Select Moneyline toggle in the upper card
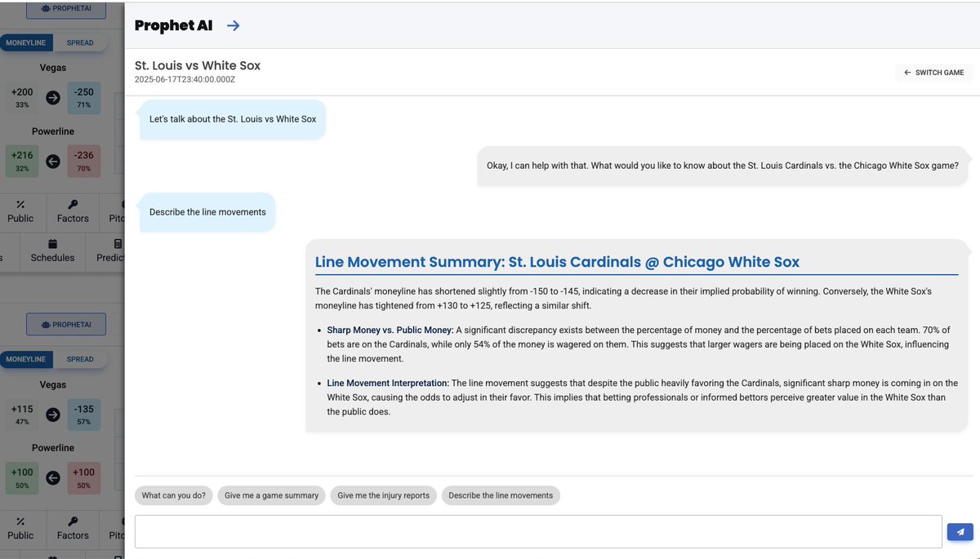This screenshot has width=980, height=559. click(25, 42)
